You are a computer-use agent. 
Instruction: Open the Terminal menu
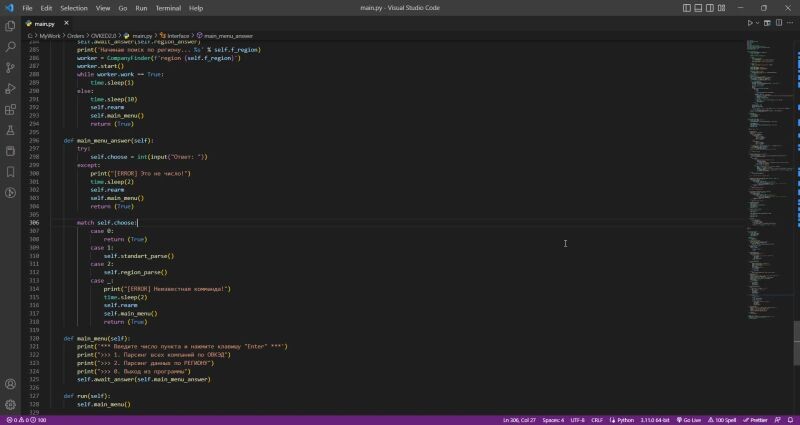168,7
